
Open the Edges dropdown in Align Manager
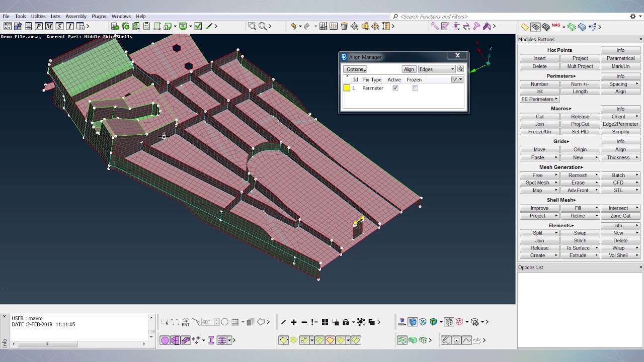click(x=437, y=69)
